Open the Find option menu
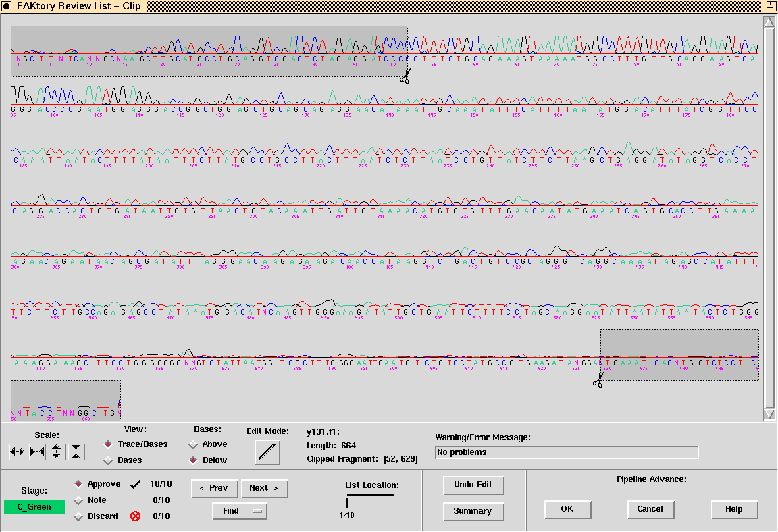 [240, 510]
